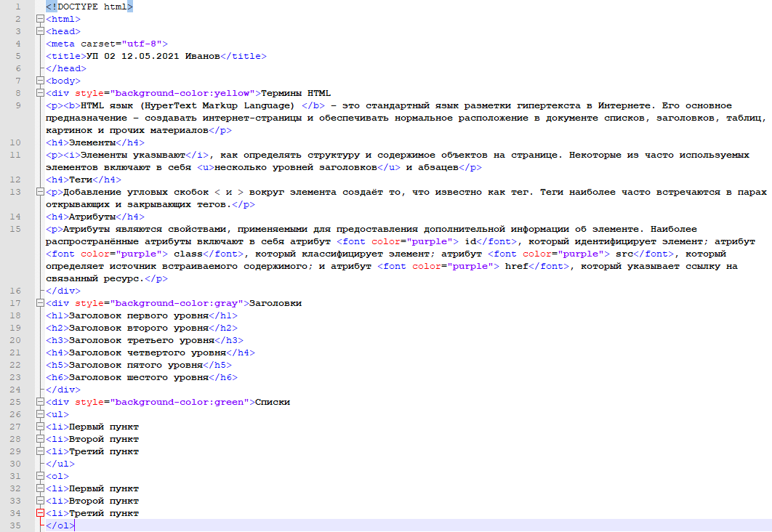
Task: Click line number 35 in the margin
Action: (x=15, y=525)
